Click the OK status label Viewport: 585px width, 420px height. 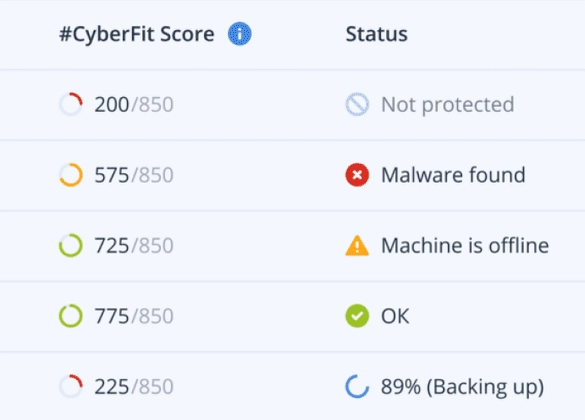point(395,316)
